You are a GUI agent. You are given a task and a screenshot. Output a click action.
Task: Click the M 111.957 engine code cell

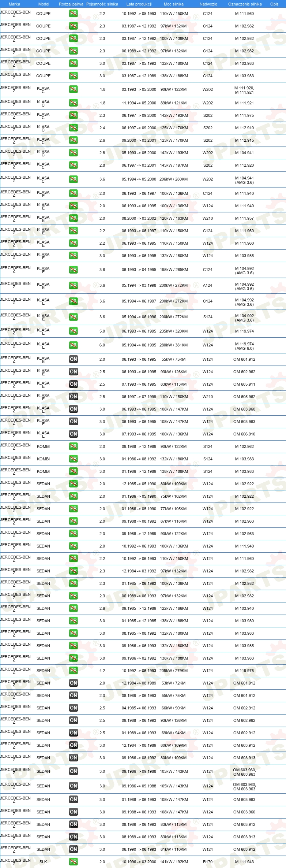click(x=244, y=218)
